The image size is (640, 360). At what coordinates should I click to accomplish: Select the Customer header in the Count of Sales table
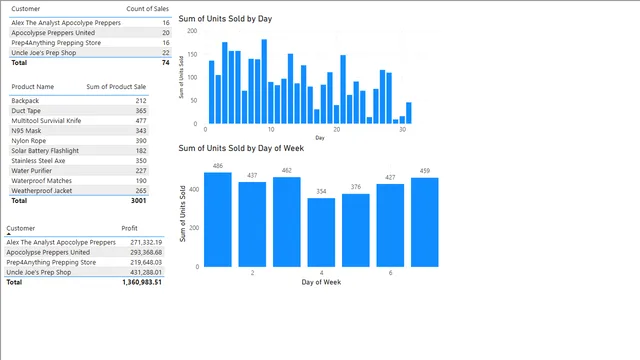25,9
